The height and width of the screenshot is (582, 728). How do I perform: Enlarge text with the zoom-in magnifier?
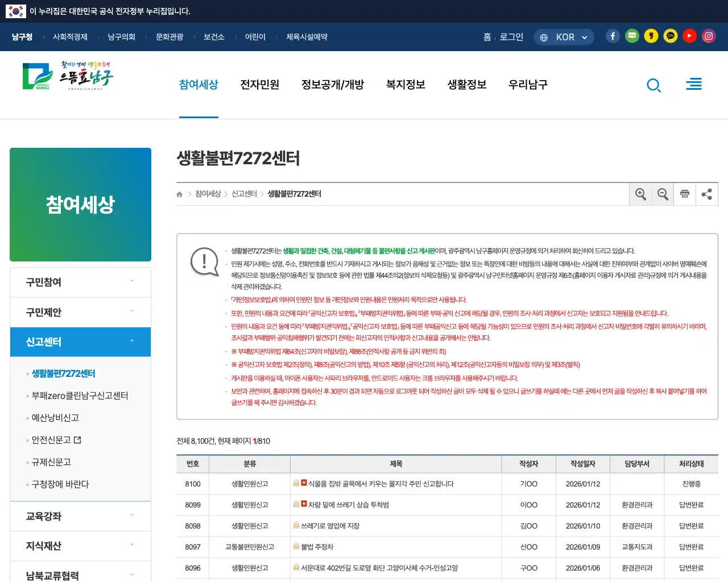point(640,194)
